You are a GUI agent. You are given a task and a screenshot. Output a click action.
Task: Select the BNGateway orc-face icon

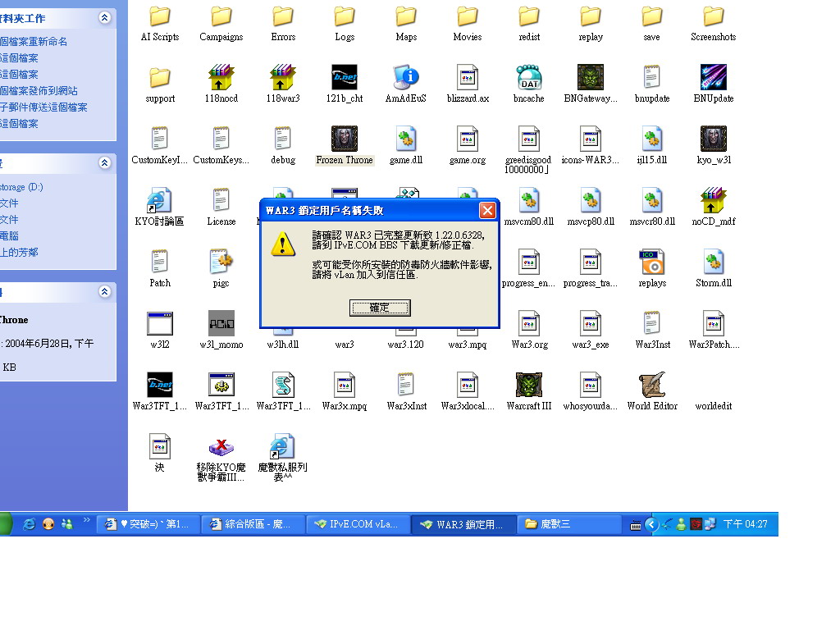click(591, 77)
